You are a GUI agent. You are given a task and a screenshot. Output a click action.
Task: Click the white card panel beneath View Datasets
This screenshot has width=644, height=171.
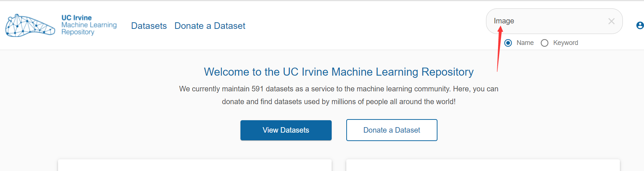tap(195, 165)
